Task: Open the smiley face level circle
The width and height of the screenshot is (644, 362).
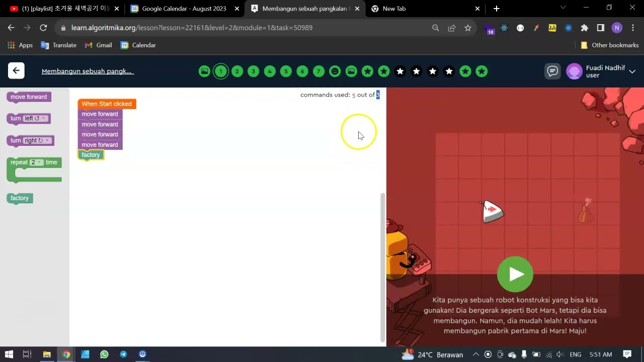Action: coord(335,71)
